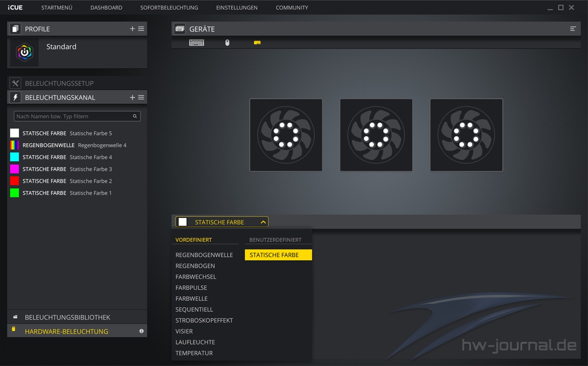Open the Beleuchtungsbibliothek section
The height and width of the screenshot is (366, 588).
pos(67,317)
